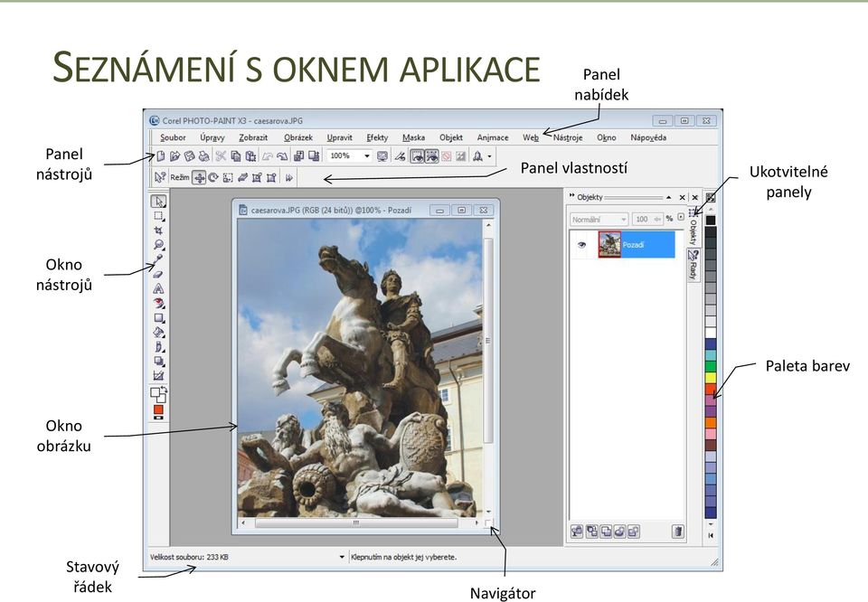This screenshot has height=602, width=868.
Task: Click the Save toolbar icon
Action: pyautogui.click(x=190, y=156)
